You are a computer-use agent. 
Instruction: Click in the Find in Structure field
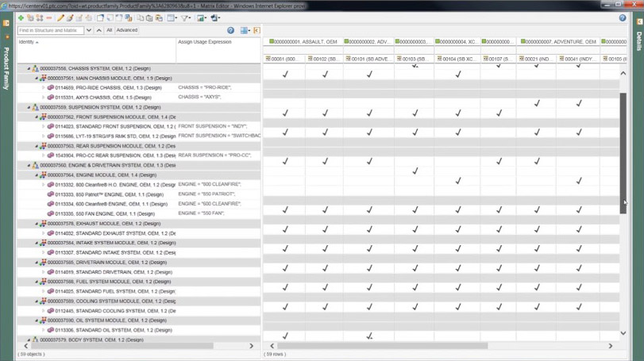pyautogui.click(x=50, y=30)
